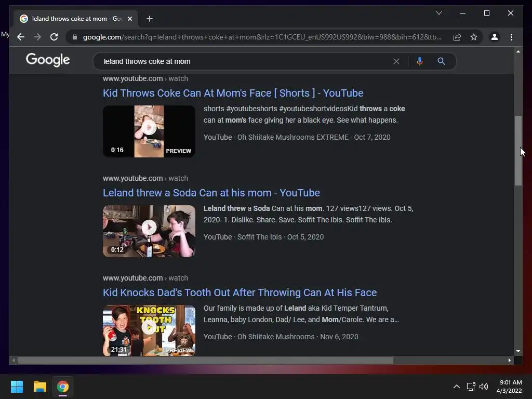Clear the search box text
This screenshot has width=532, height=399.
[x=396, y=61]
